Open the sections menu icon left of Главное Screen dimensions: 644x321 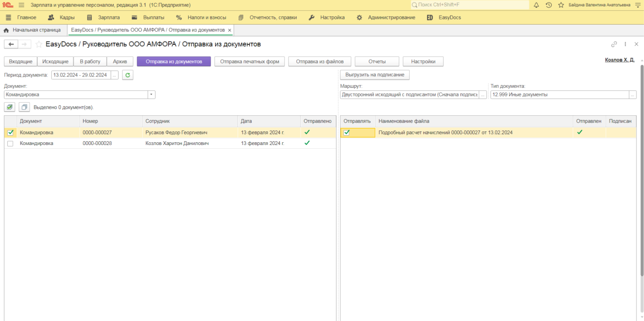pyautogui.click(x=8, y=18)
